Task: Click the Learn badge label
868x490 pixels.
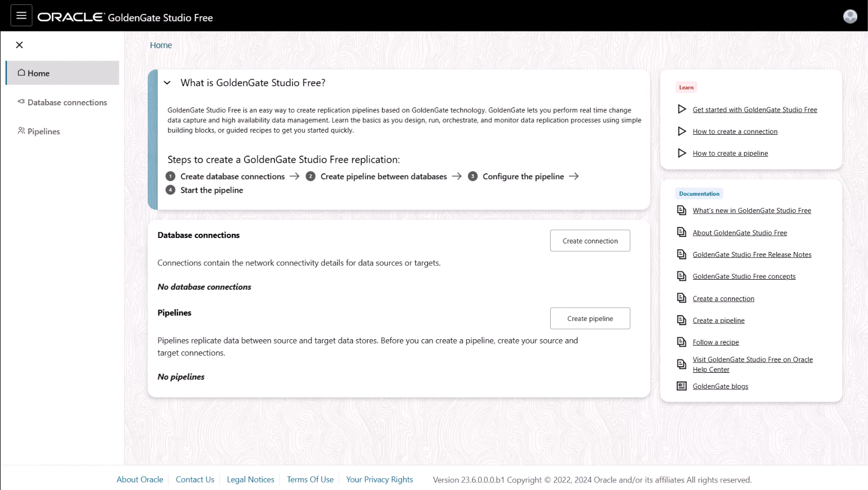Action: 686,87
